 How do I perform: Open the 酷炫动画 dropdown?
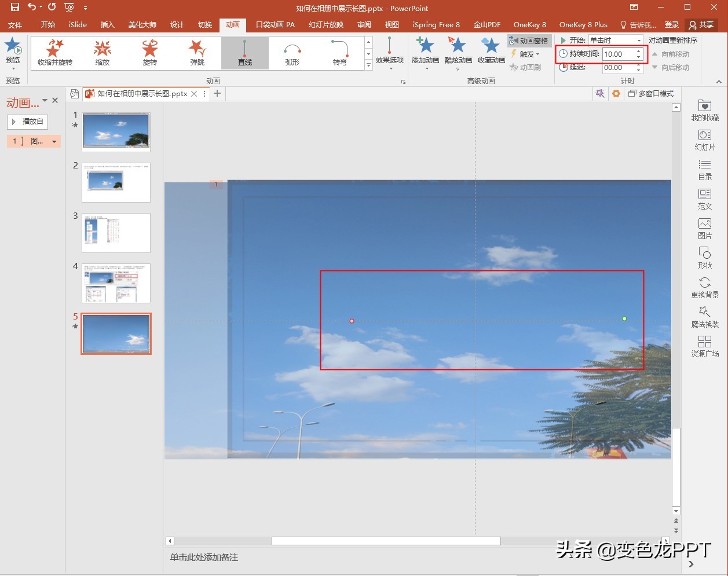[458, 53]
